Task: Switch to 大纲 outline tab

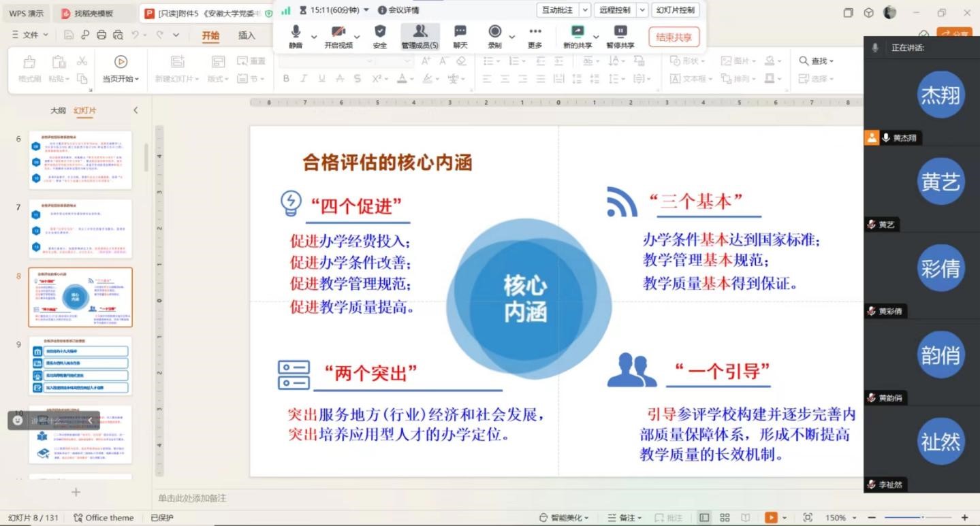Action: coord(58,110)
